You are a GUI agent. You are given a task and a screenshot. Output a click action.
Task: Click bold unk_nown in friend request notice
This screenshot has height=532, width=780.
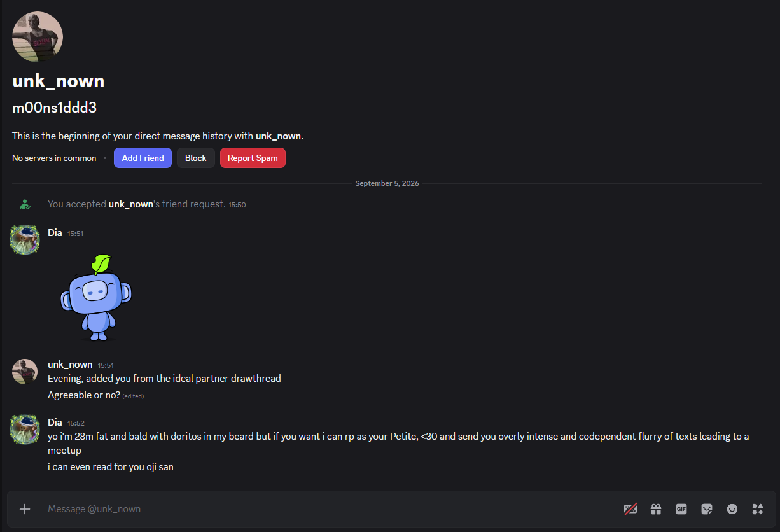pos(131,204)
